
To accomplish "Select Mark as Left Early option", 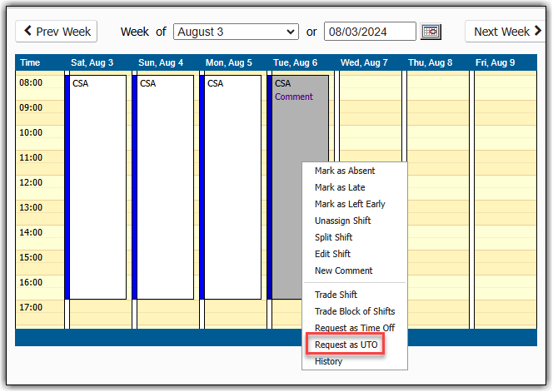I will (350, 204).
